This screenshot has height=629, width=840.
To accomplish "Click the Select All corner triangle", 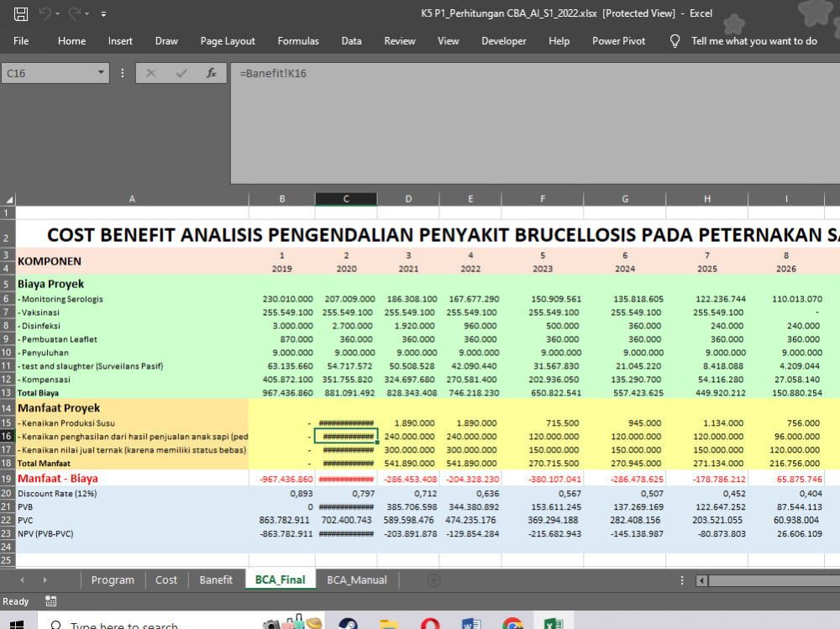I will (8, 199).
